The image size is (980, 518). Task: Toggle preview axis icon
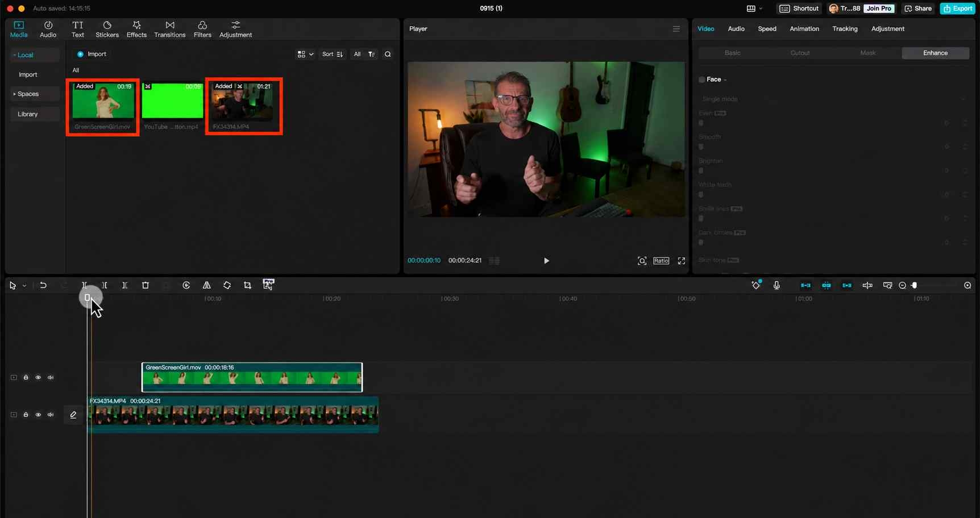(867, 285)
